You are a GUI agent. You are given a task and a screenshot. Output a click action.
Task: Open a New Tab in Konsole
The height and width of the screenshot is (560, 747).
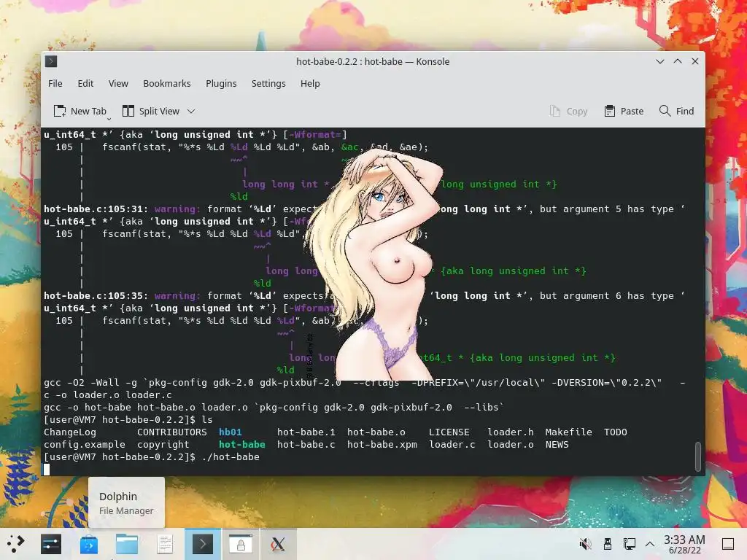pyautogui.click(x=80, y=111)
